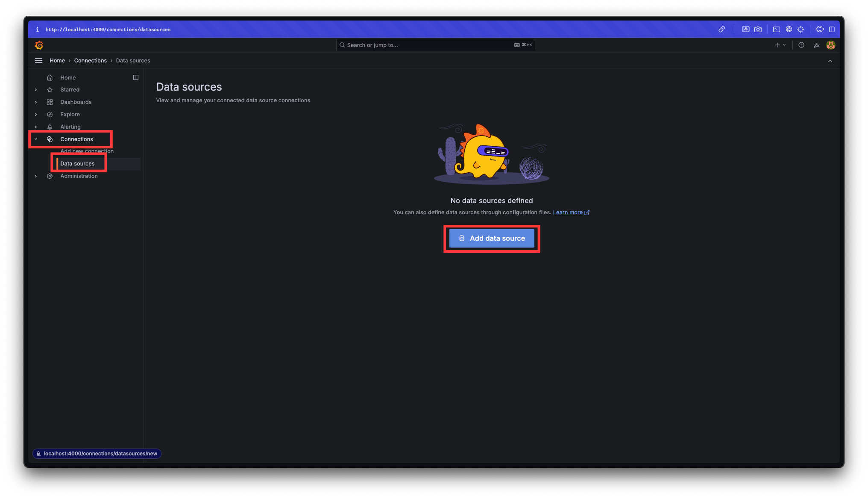Click the Grafana logo icon
The width and height of the screenshot is (868, 499).
pyautogui.click(x=39, y=45)
